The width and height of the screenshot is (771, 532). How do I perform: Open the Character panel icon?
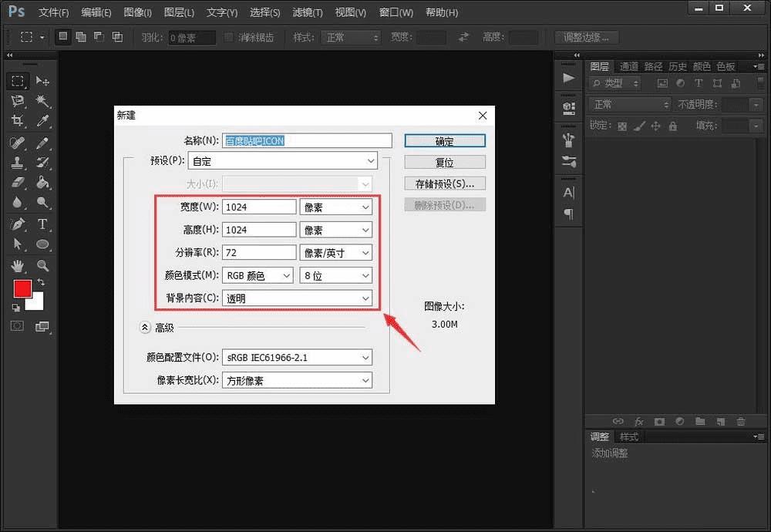(569, 193)
